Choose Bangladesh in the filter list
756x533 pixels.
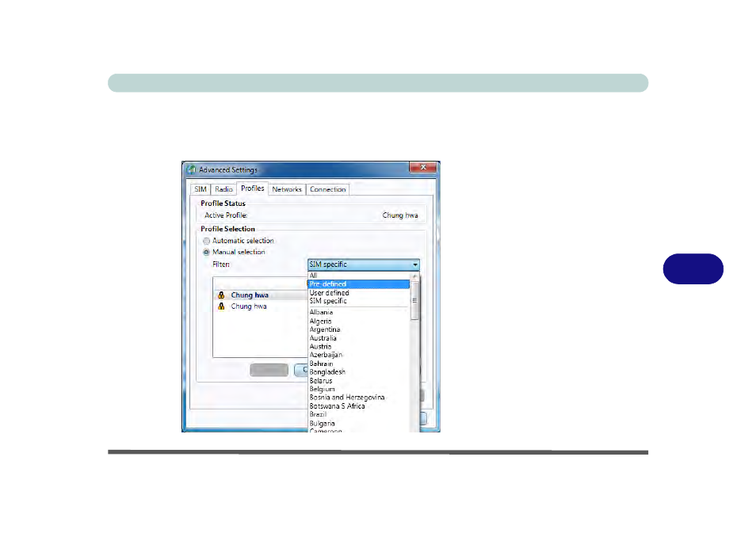pyautogui.click(x=359, y=372)
